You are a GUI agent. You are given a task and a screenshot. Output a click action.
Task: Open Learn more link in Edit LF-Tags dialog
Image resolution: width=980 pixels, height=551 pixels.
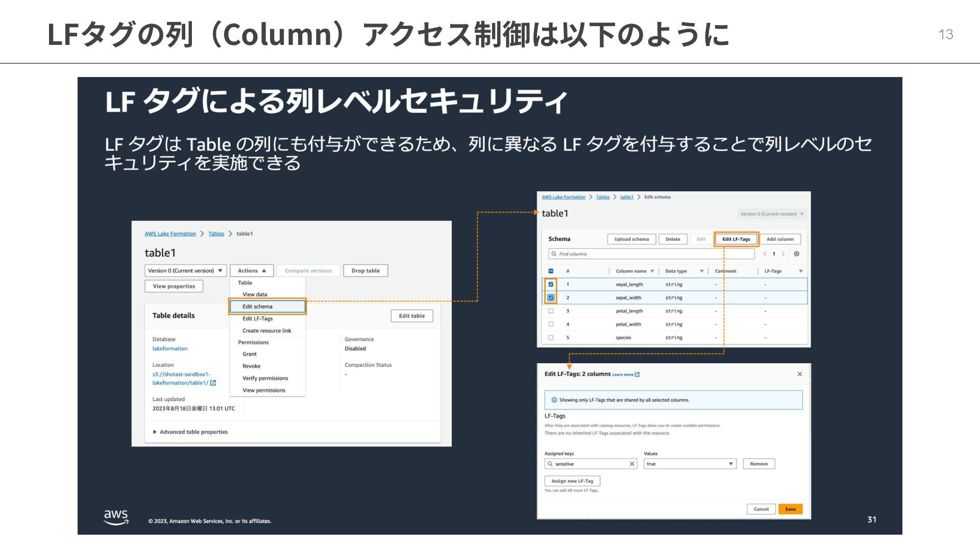(626, 374)
